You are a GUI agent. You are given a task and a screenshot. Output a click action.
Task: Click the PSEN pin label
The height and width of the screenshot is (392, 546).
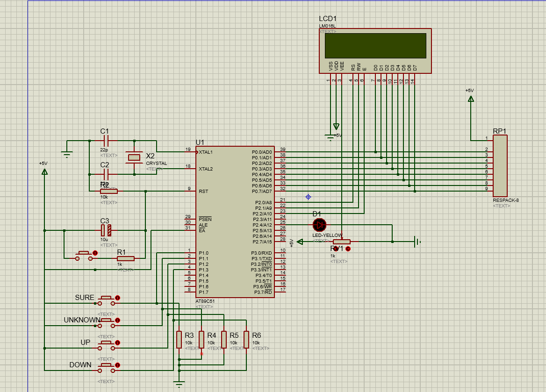[205, 219]
